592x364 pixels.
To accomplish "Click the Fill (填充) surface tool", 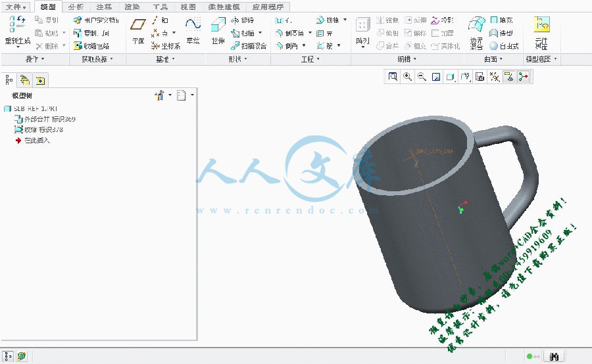I will point(501,20).
